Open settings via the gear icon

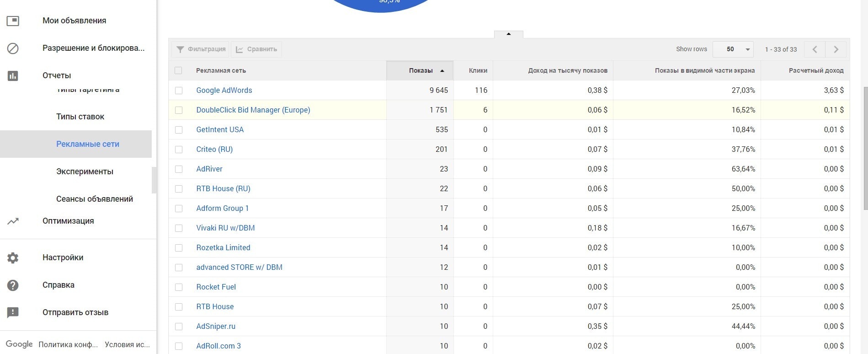click(13, 257)
